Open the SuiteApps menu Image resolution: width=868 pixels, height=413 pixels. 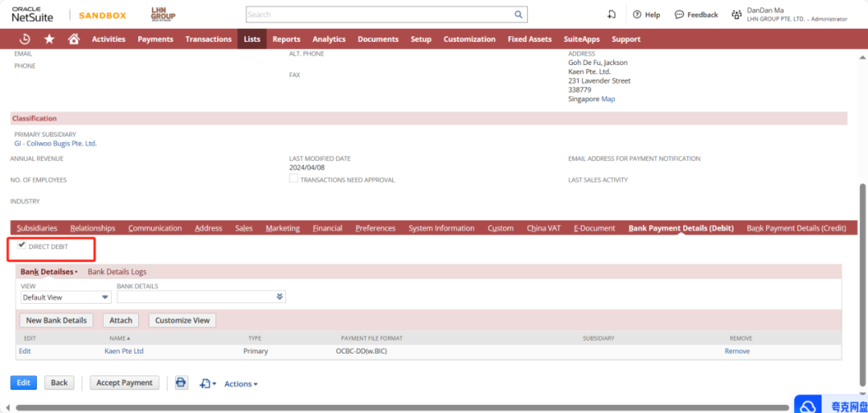pos(582,39)
